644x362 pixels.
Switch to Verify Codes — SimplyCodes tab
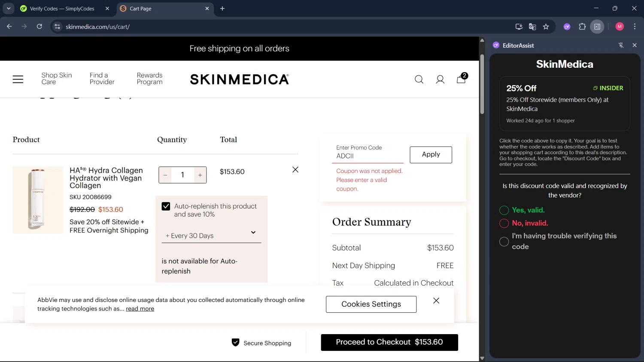coord(63,9)
